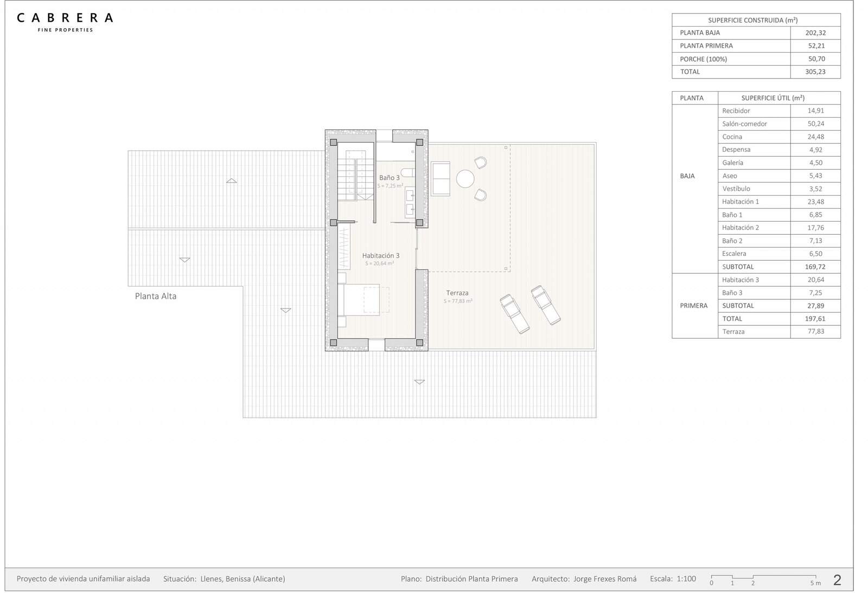Image resolution: width=868 pixels, height=593 pixels.
Task: Click the Cabrera Fine Properties logo
Action: coord(65,22)
